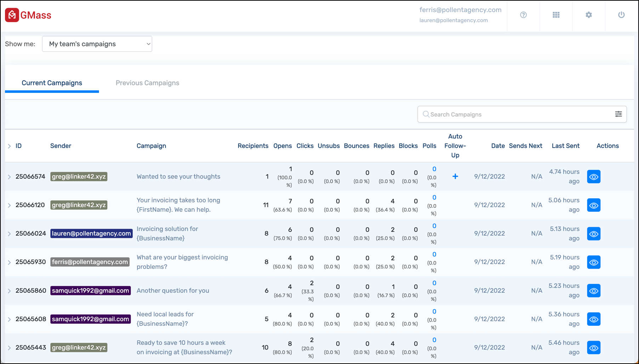Sort by Replies column header
The image size is (639, 364).
pyautogui.click(x=384, y=146)
